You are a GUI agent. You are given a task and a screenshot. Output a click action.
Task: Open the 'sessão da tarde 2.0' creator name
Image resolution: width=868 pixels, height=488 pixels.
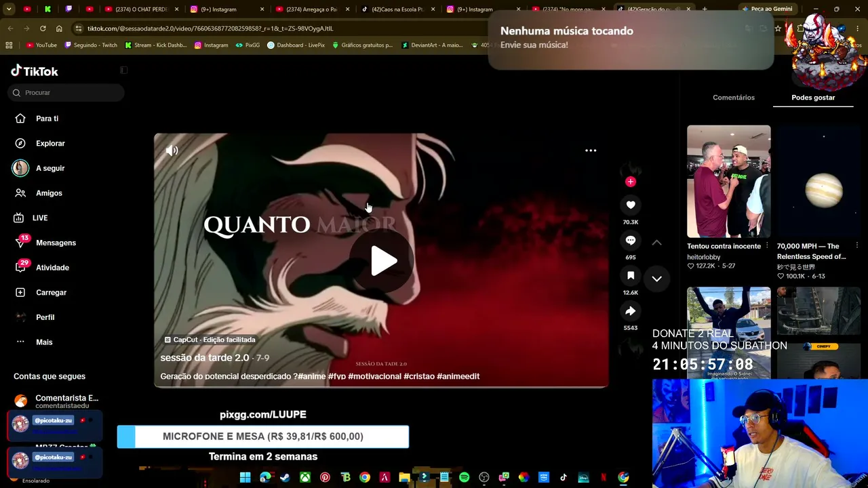205,357
